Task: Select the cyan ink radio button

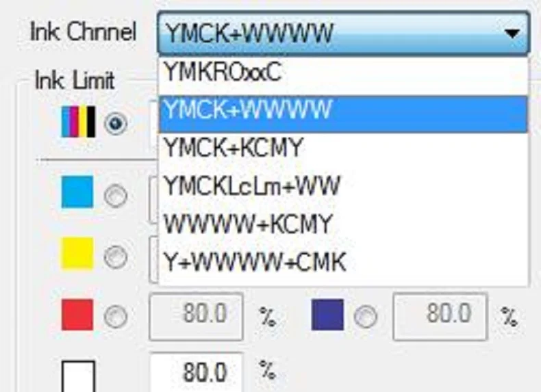Action: click(116, 196)
